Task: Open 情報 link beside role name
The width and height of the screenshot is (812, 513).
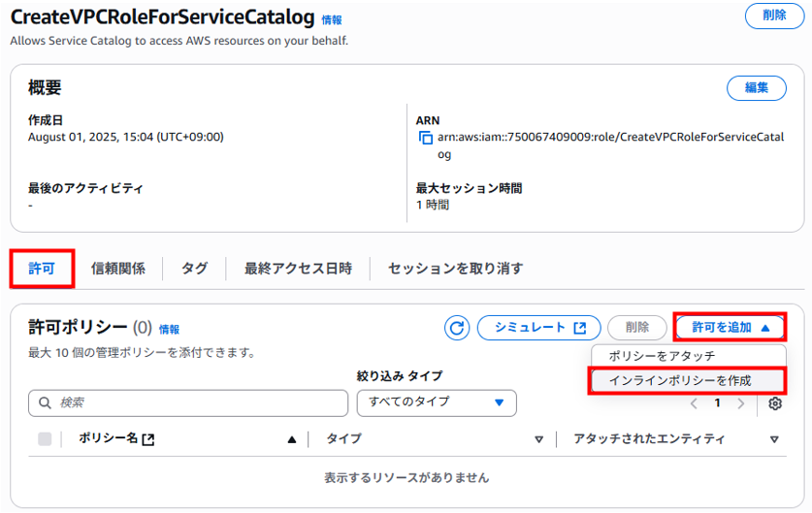Action: pyautogui.click(x=332, y=20)
